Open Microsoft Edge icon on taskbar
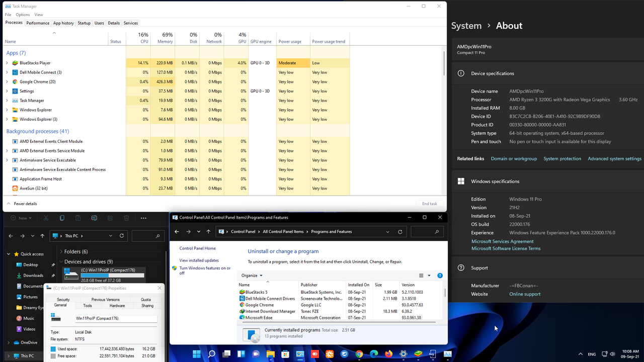644x362 pixels. coord(374,354)
